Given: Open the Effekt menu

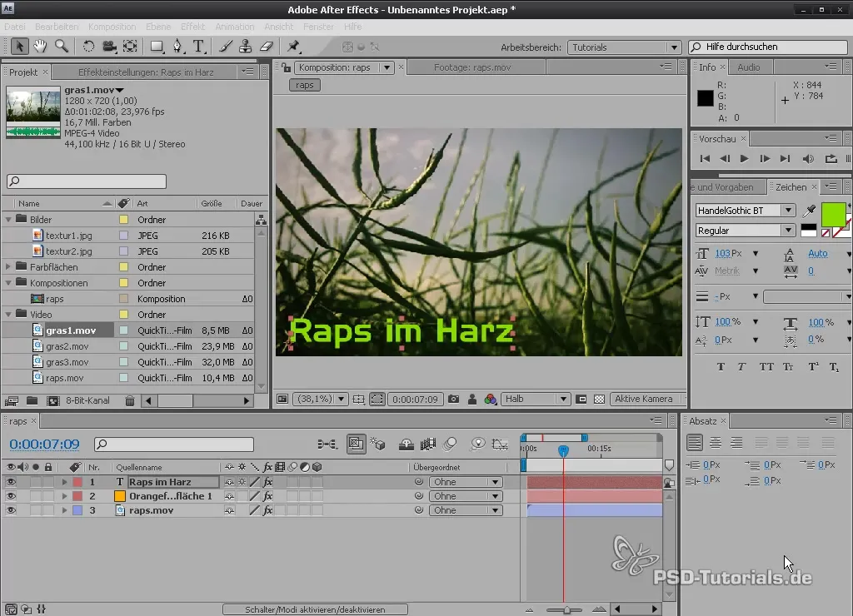Looking at the screenshot, I should point(193,27).
